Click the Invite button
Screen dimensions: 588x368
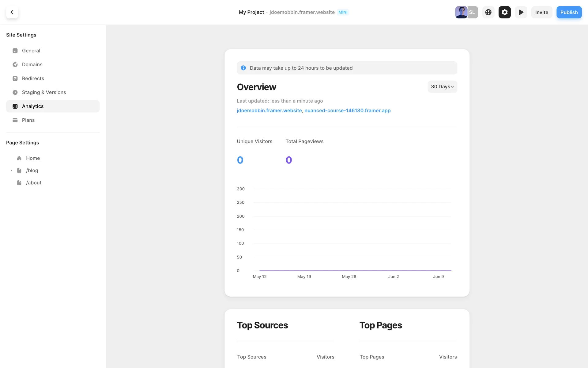tap(541, 12)
